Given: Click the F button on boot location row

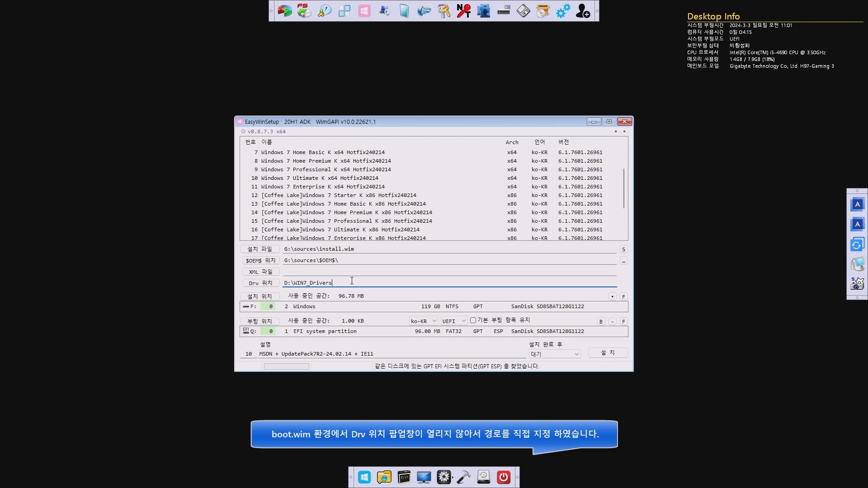Looking at the screenshot, I should pyautogui.click(x=623, y=322).
